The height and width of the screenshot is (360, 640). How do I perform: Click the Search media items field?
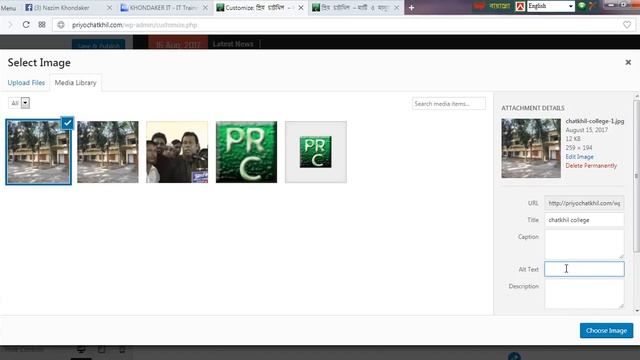tap(449, 104)
